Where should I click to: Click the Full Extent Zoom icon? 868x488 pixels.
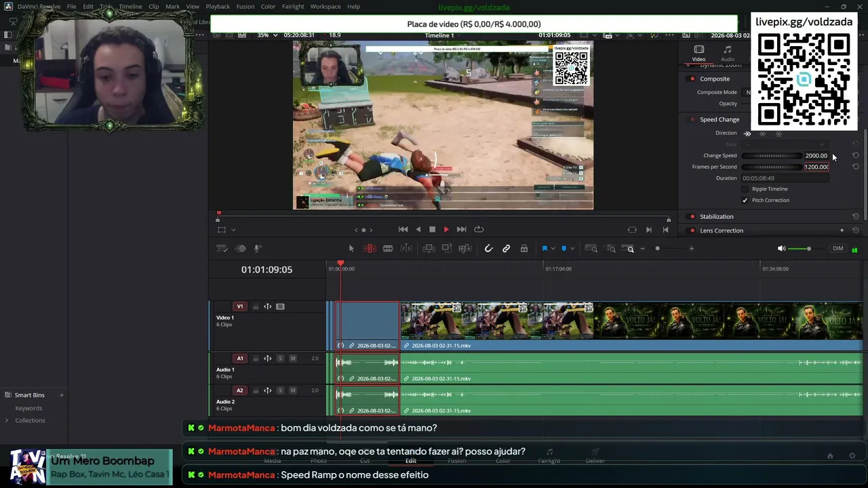[x=591, y=249]
